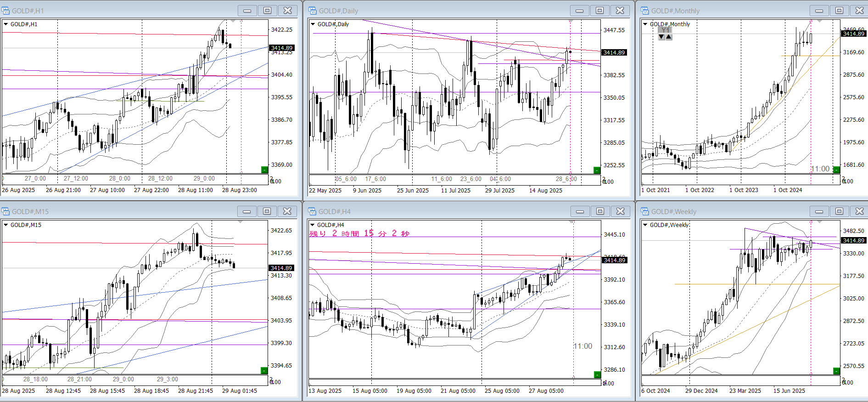The height and width of the screenshot is (402, 868).
Task: Toggle the green minus box on Daily chart
Action: 597,170
